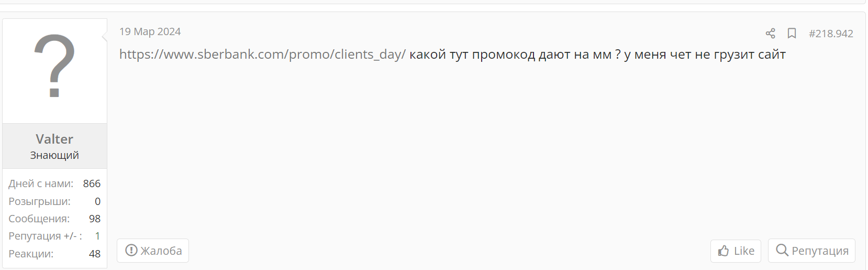Image resolution: width=868 pixels, height=270 pixels.
Task: Click the magnifier icon beside Репутация
Action: point(782,251)
